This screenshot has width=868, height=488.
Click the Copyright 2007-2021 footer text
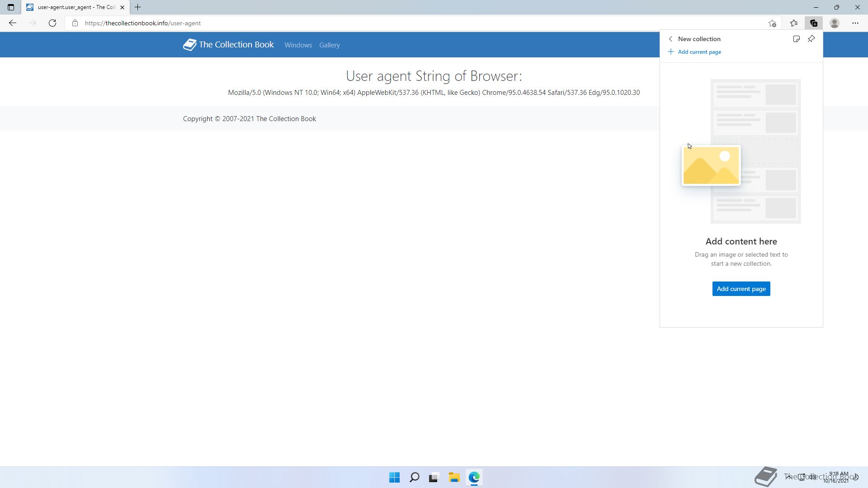[x=249, y=119]
